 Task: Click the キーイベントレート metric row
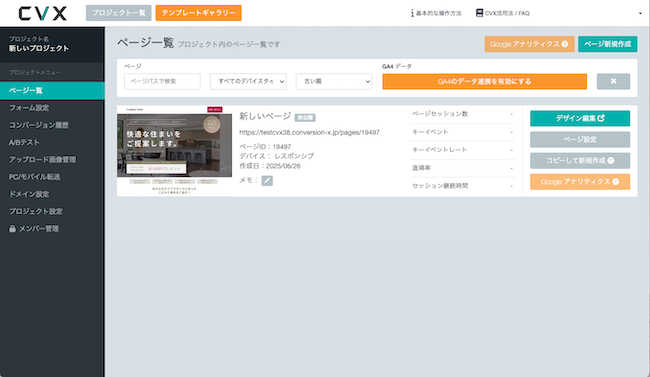(462, 150)
